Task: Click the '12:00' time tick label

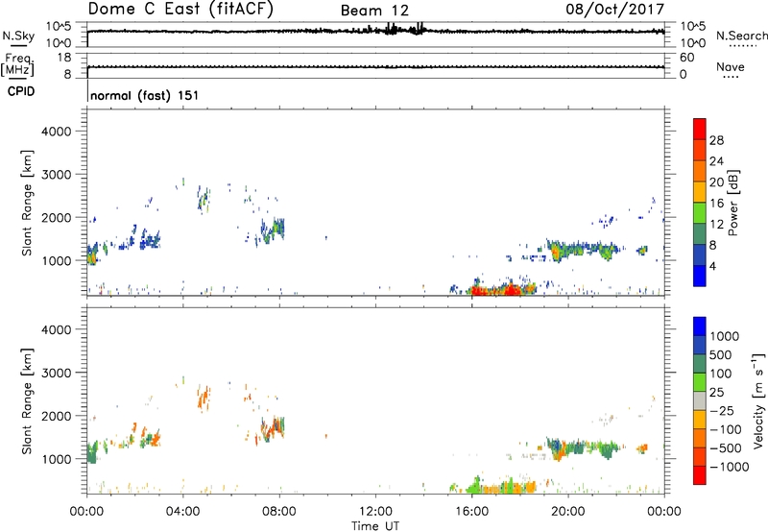Action: click(375, 512)
